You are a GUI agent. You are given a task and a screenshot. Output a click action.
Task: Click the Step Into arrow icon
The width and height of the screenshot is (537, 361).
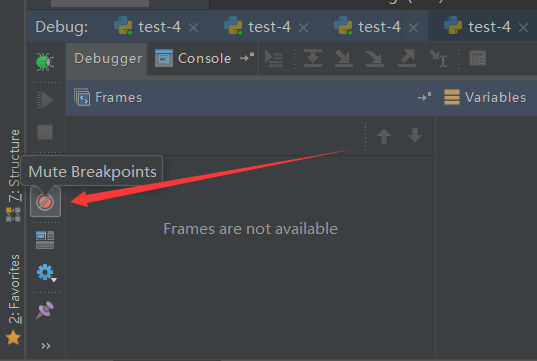[344, 58]
